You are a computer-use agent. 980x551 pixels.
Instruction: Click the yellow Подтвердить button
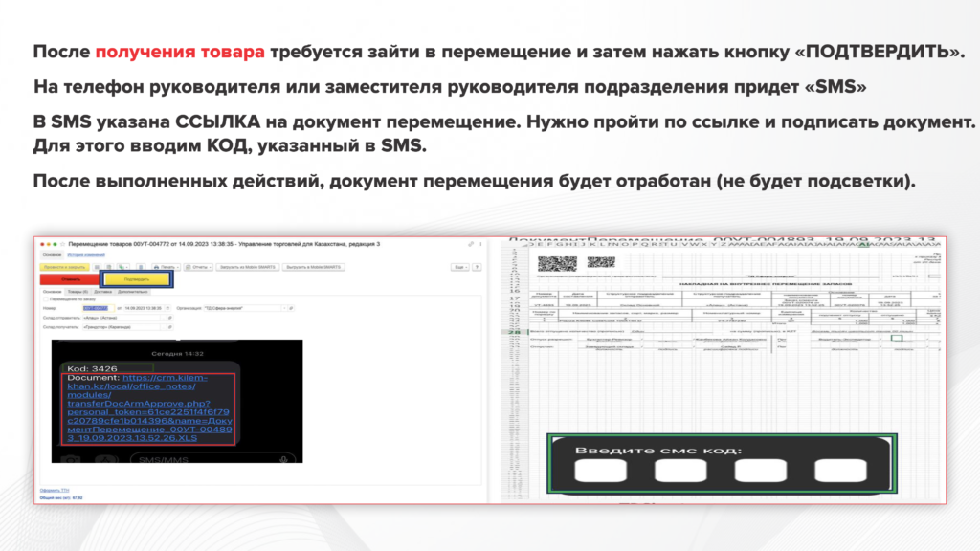[x=136, y=279]
